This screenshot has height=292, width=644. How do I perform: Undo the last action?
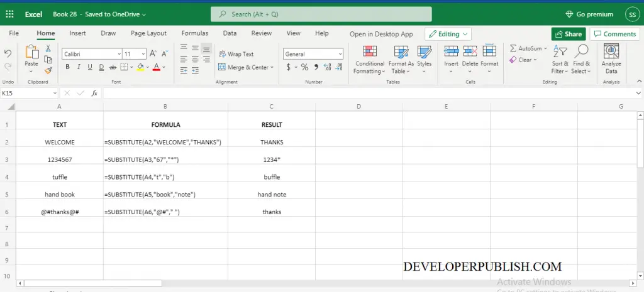pyautogui.click(x=8, y=53)
